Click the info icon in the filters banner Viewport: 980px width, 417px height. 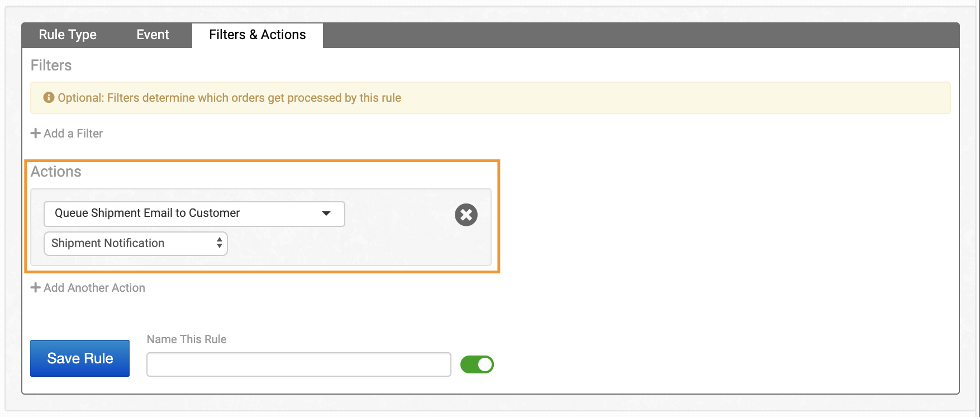tap(50, 97)
